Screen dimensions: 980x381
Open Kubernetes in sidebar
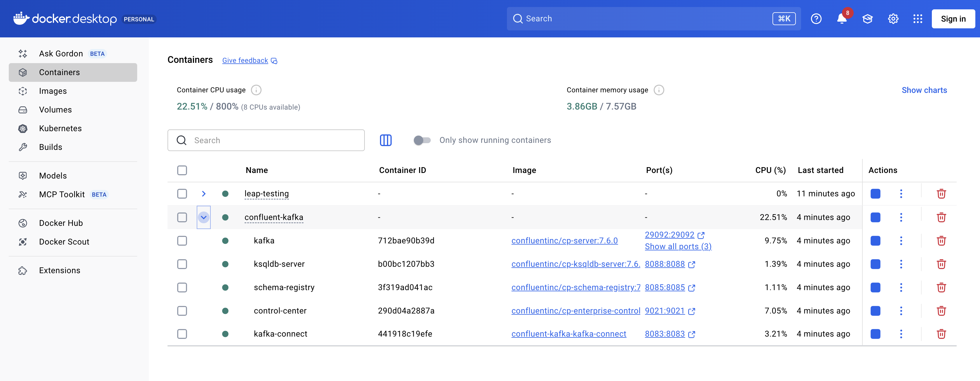pyautogui.click(x=73, y=128)
